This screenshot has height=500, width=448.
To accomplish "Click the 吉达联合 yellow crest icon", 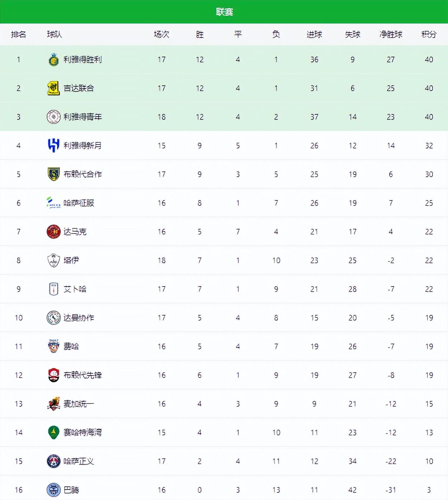I will tap(53, 88).
